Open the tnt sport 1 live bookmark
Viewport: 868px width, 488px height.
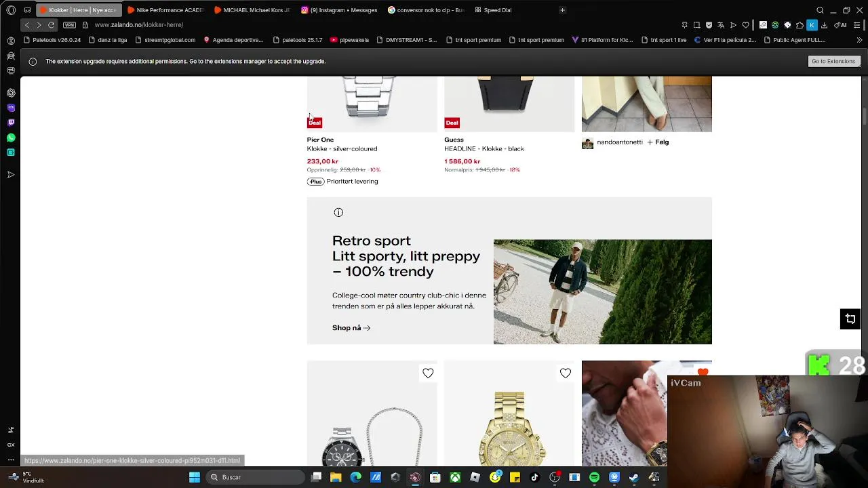pyautogui.click(x=664, y=40)
